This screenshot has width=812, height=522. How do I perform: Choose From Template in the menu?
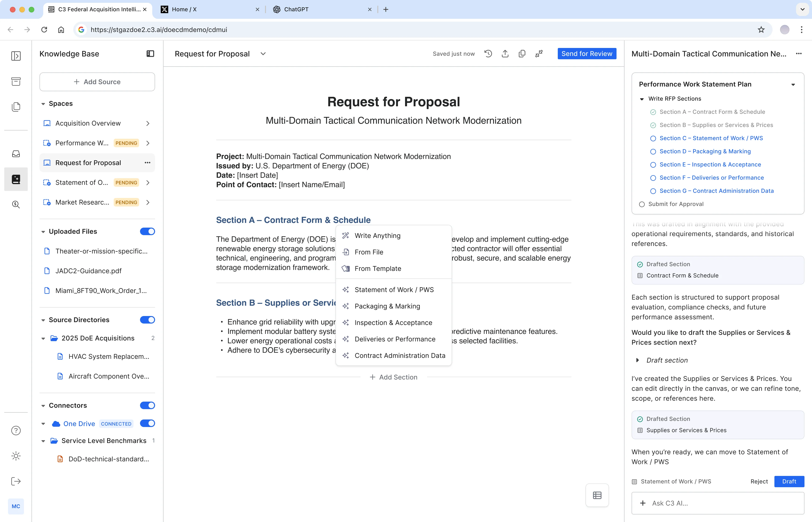(394, 269)
